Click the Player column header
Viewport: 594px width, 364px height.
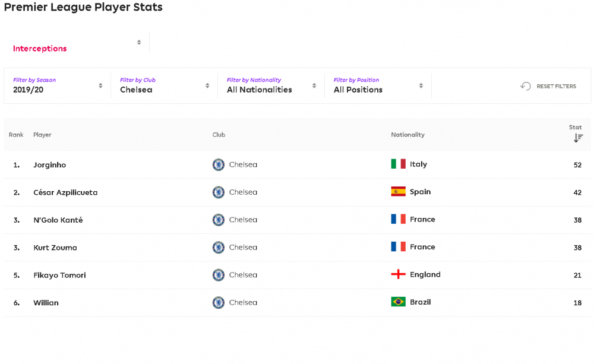tap(42, 134)
